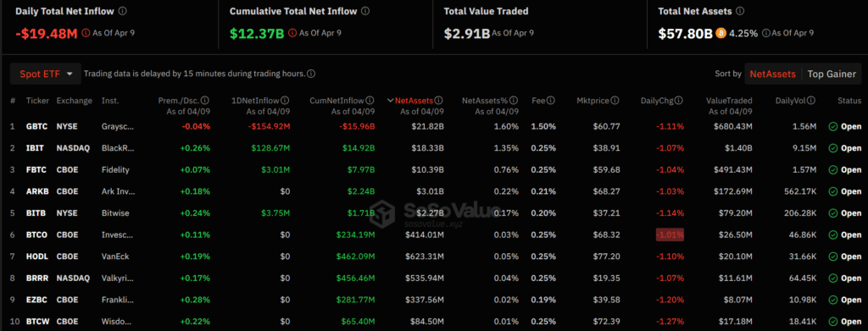Screen dimensions: 868x331
Task: Click info icon on NetAssets column header
Action: pos(439,101)
